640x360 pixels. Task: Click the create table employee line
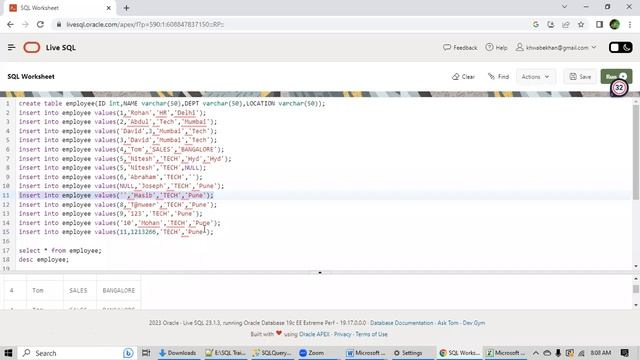pyautogui.click(x=172, y=103)
